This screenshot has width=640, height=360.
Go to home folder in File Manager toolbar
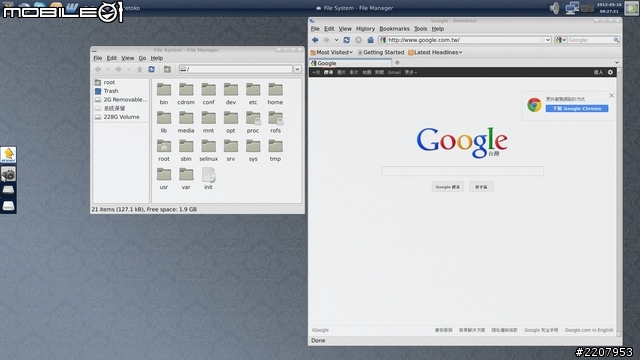pos(167,69)
